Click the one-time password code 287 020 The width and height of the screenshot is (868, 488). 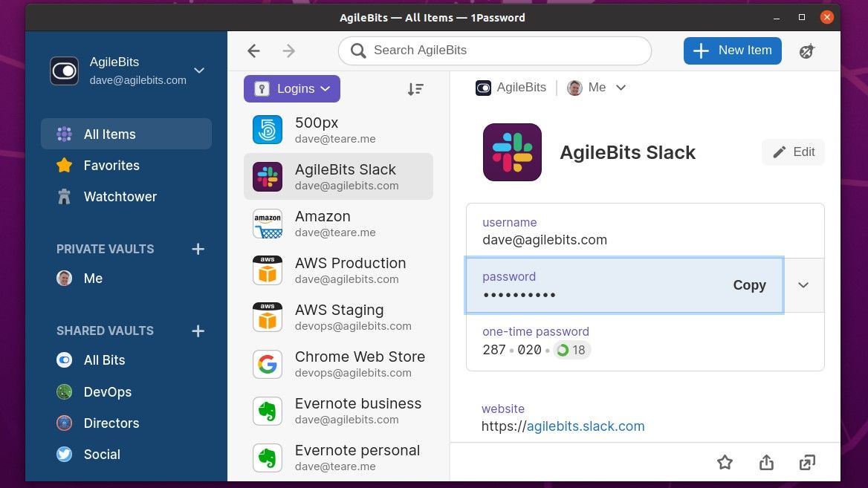[512, 350]
